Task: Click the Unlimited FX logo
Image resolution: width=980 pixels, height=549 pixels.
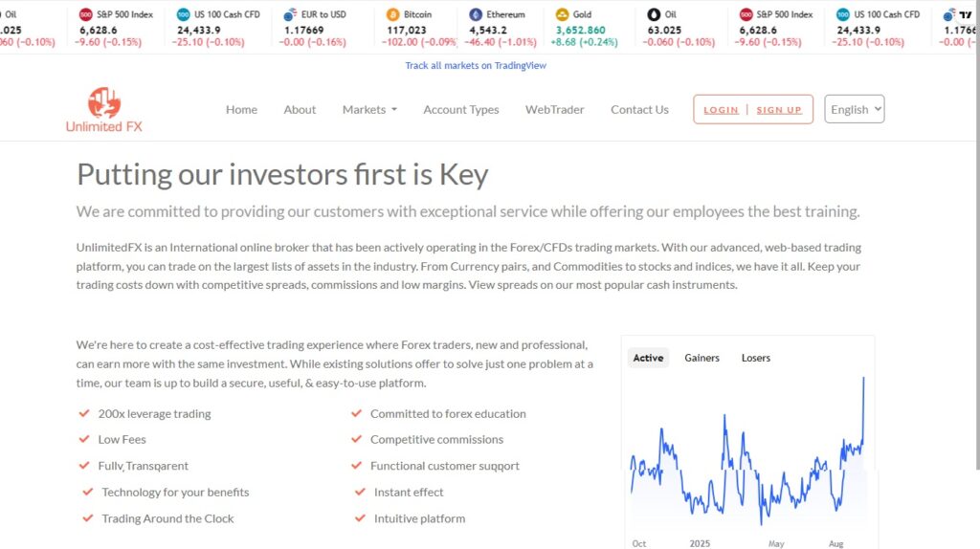Action: [x=103, y=109]
